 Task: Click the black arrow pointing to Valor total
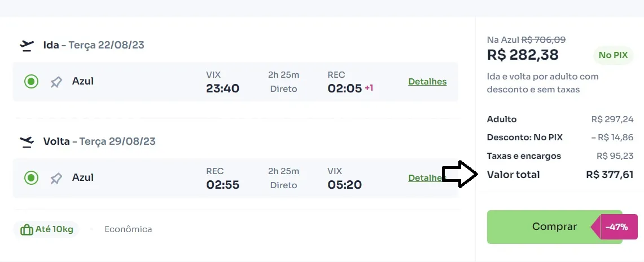point(460,174)
